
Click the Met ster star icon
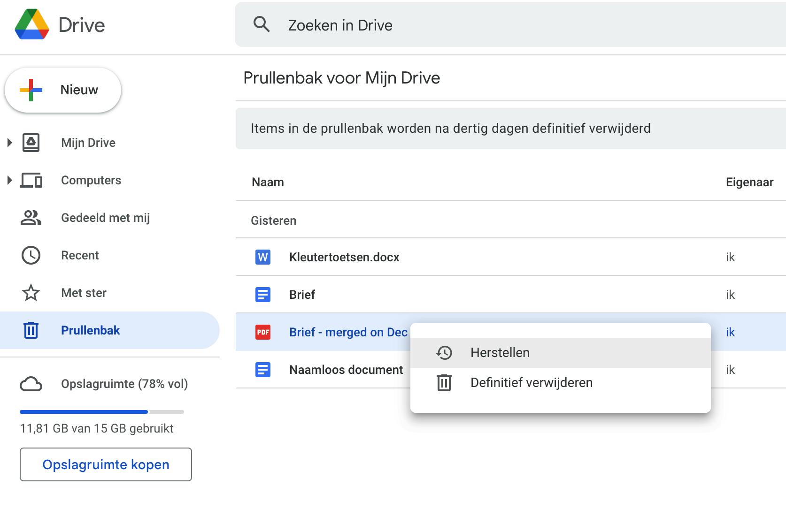(x=31, y=293)
